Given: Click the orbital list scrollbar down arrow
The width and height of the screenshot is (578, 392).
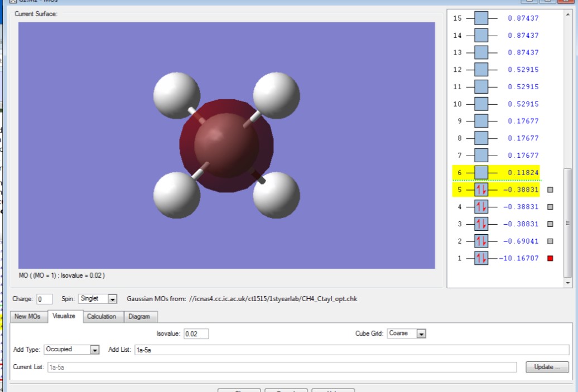Looking at the screenshot, I should [x=568, y=283].
